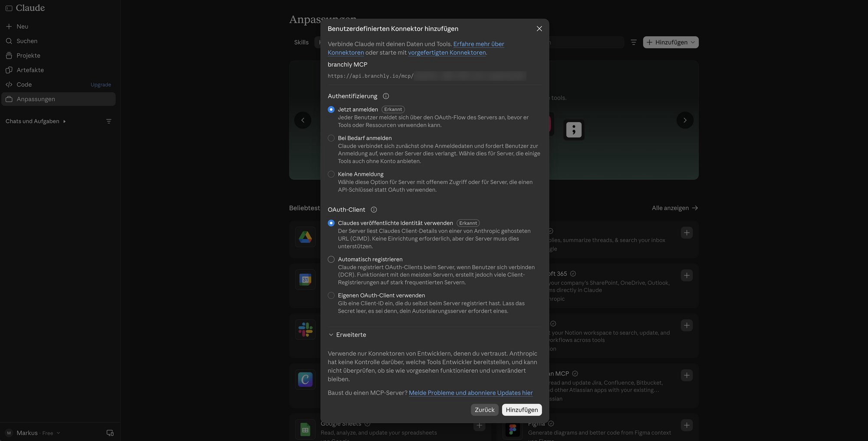Image resolution: width=868 pixels, height=441 pixels.
Task: Click the Figma connector icon
Action: pyautogui.click(x=513, y=430)
